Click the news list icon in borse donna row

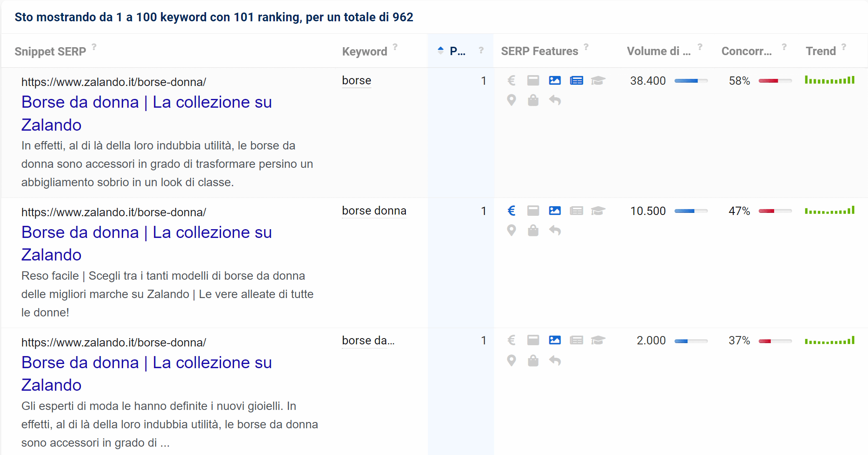576,211
